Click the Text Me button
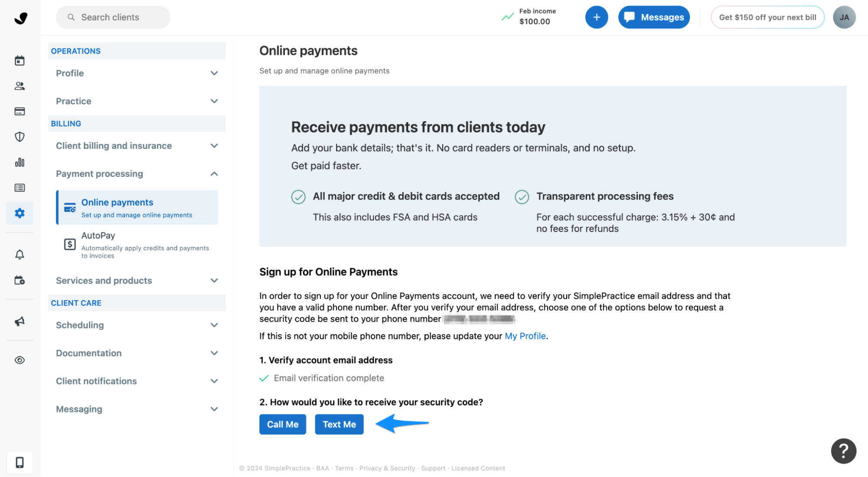This screenshot has width=868, height=477. [339, 424]
